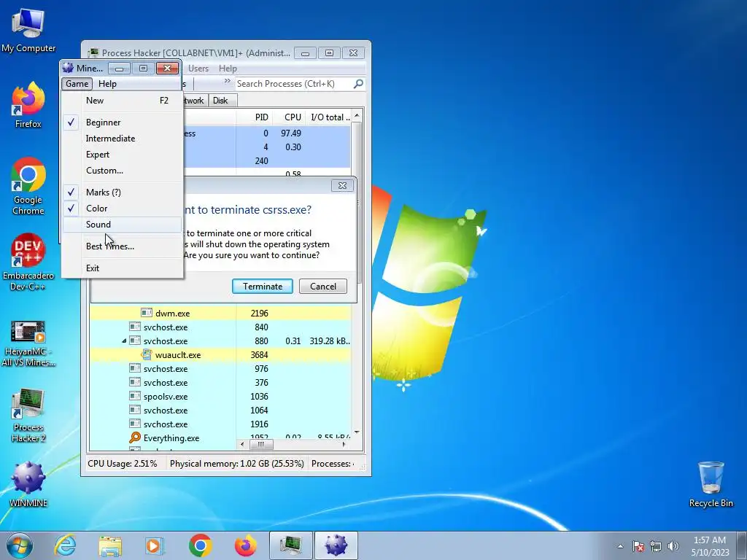Launch Chrome from the taskbar
Viewport: 747px width, 560px height.
coord(200,545)
